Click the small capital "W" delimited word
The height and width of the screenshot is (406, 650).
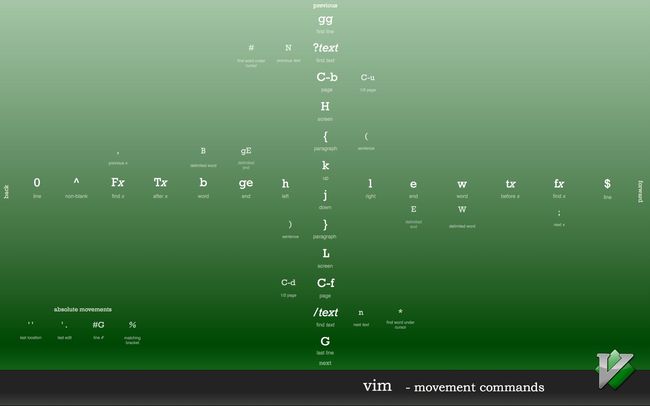(x=462, y=209)
